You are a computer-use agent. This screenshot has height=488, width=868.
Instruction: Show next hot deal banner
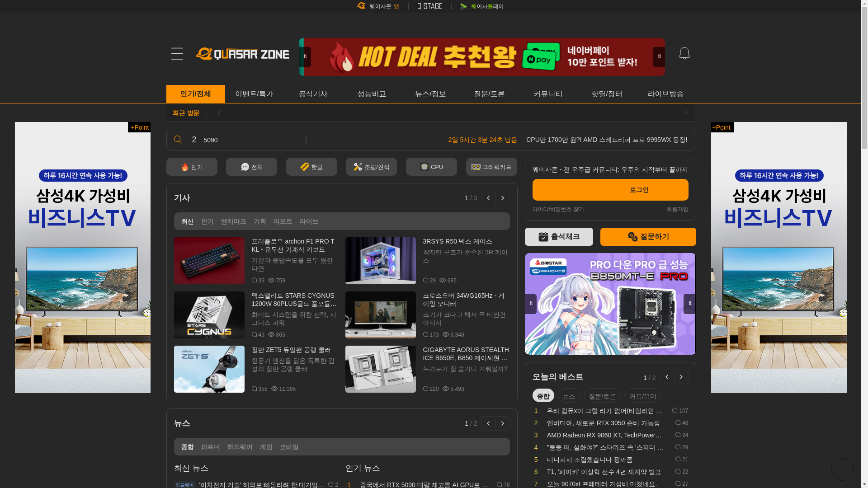point(659,57)
